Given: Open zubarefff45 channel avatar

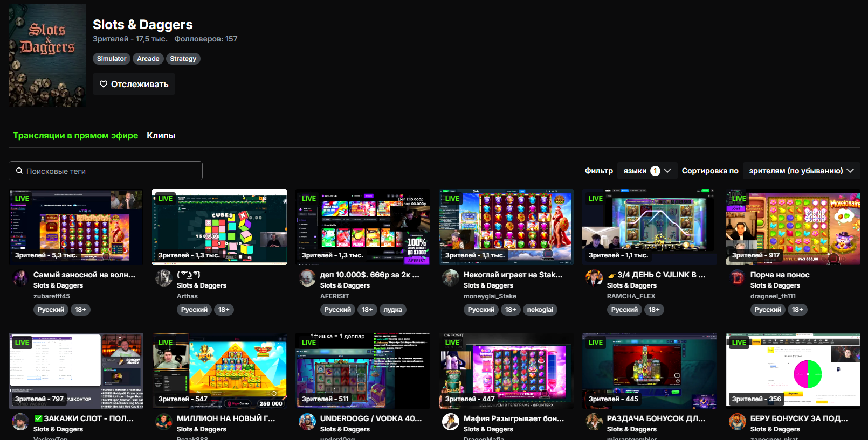Looking at the screenshot, I should coord(20,278).
